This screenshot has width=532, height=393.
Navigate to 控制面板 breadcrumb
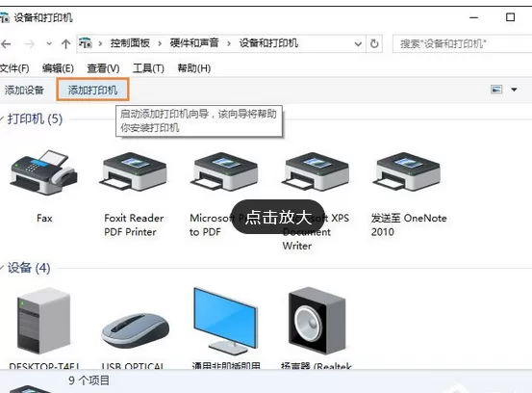pyautogui.click(x=130, y=43)
